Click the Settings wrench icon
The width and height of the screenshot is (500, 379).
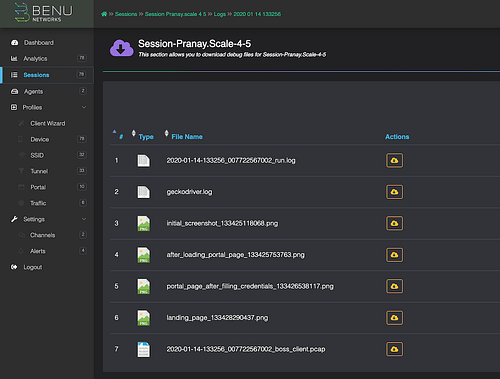tap(14, 219)
